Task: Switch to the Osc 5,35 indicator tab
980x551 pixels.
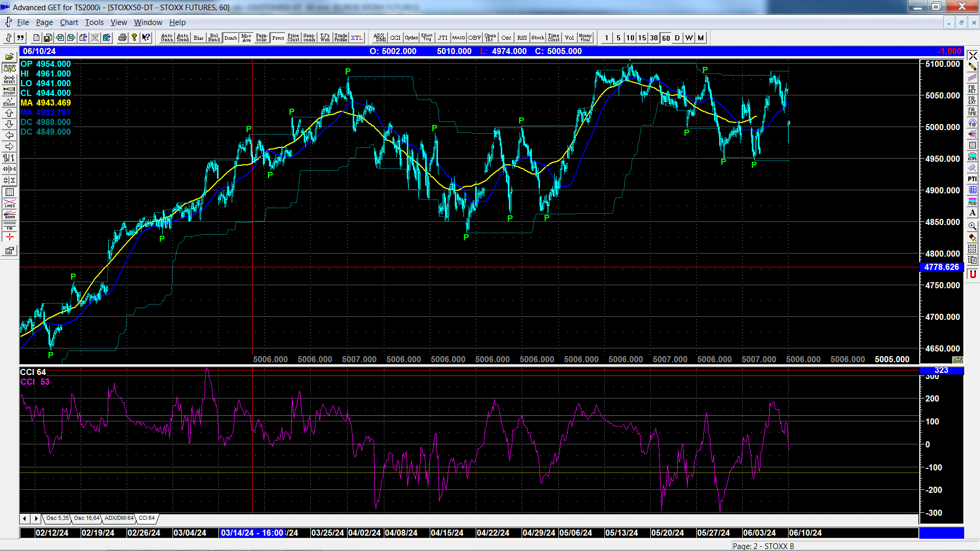Action: [57, 518]
